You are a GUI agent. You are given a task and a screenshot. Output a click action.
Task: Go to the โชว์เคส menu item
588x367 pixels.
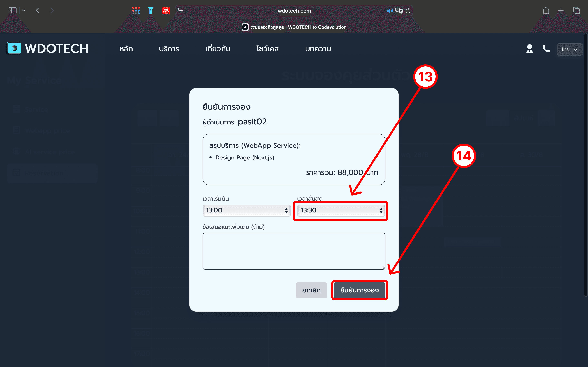click(x=267, y=49)
